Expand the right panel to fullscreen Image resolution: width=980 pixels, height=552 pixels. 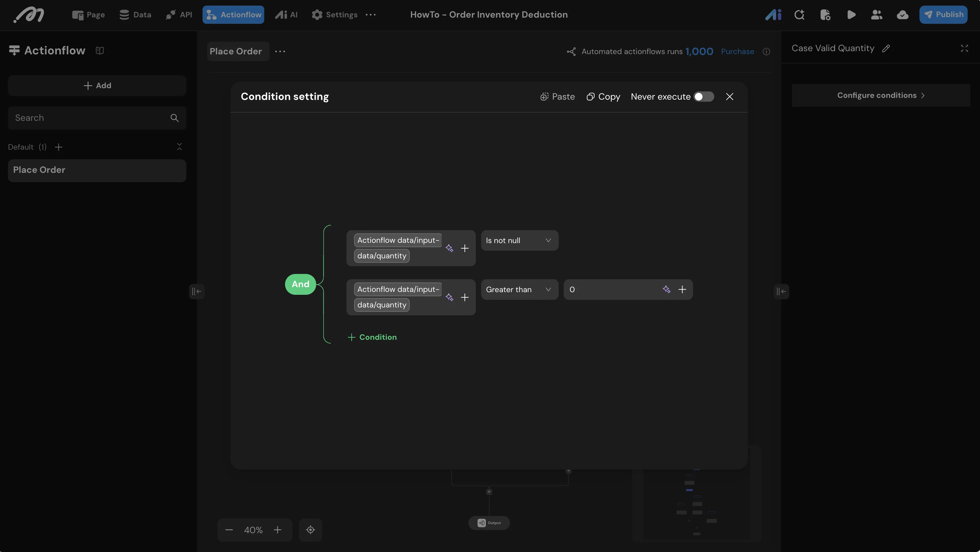click(x=964, y=48)
